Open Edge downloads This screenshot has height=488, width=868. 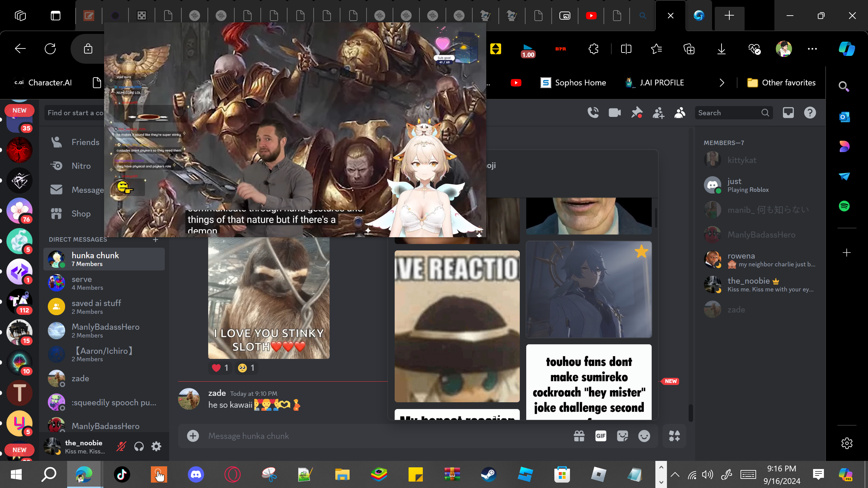[721, 49]
